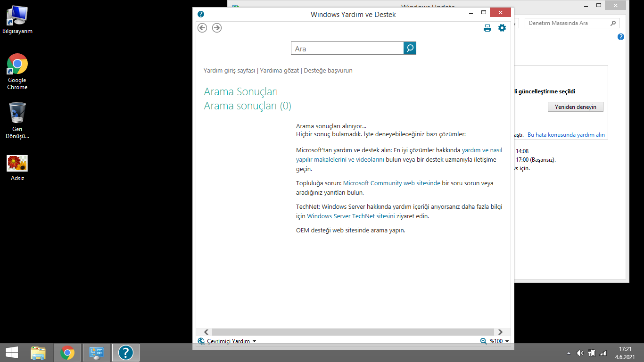Open the Windows Start button
Viewport: 644px width, 362px height.
pos(12,353)
